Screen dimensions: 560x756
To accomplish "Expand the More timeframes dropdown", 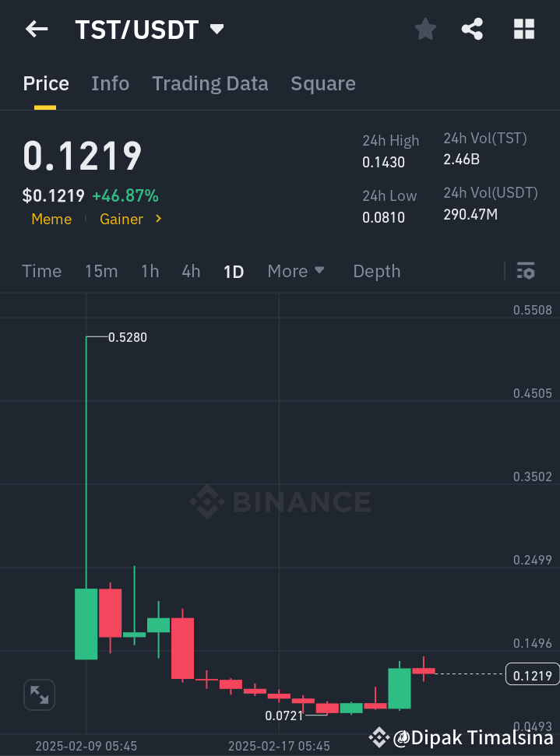I will pos(296,271).
